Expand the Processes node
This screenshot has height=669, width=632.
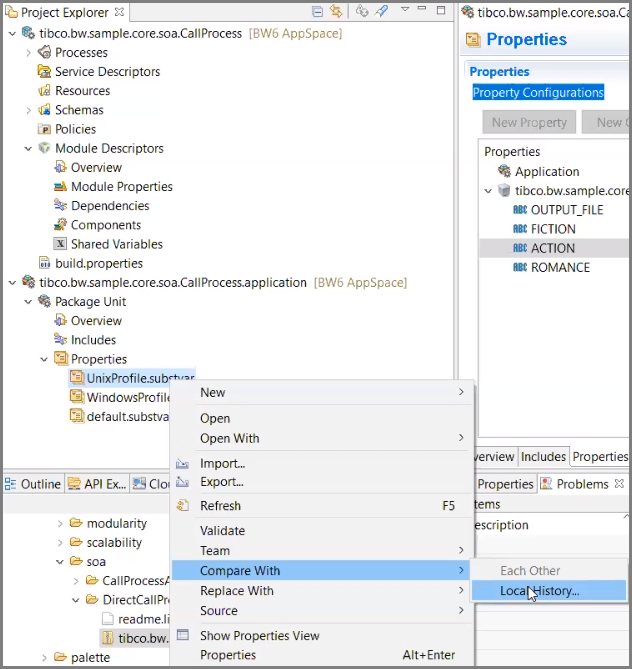click(x=29, y=53)
